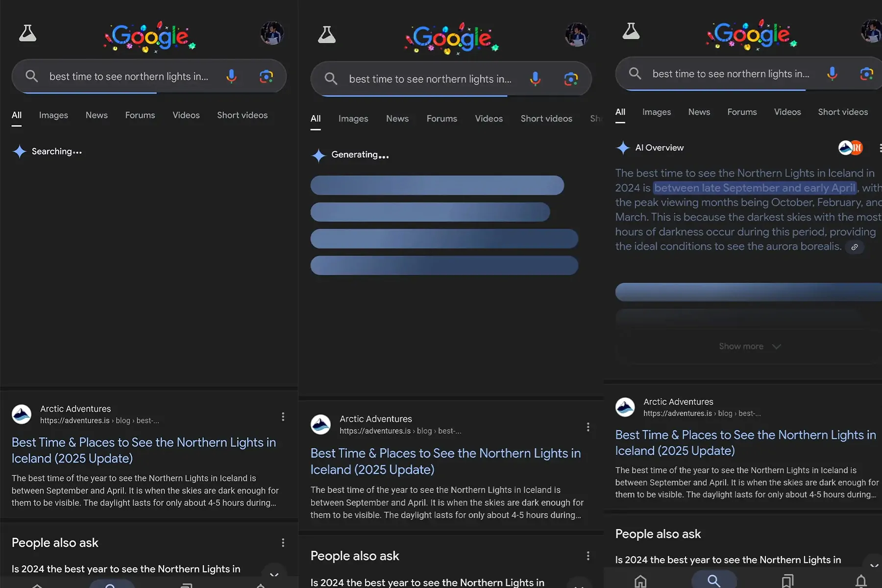
Task: Click search magnifier icon in right search bar
Action: point(635,73)
